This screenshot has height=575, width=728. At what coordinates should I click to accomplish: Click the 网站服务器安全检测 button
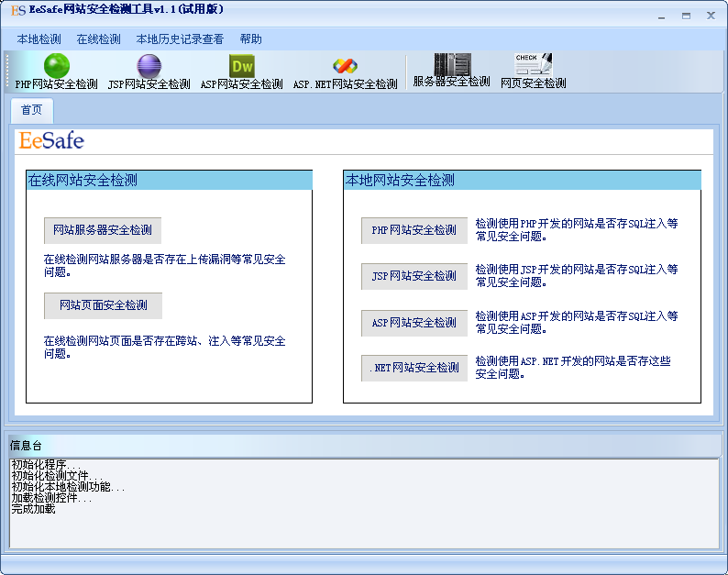click(x=103, y=230)
